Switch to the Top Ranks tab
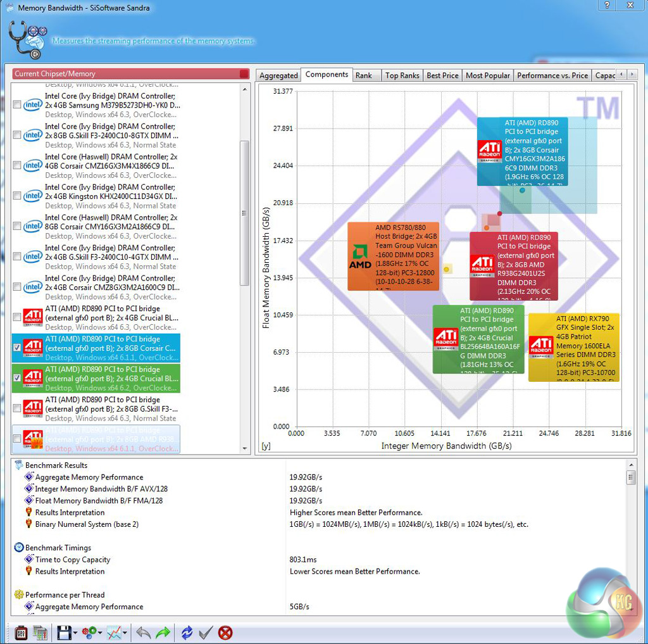This screenshot has height=644, width=648. point(402,75)
